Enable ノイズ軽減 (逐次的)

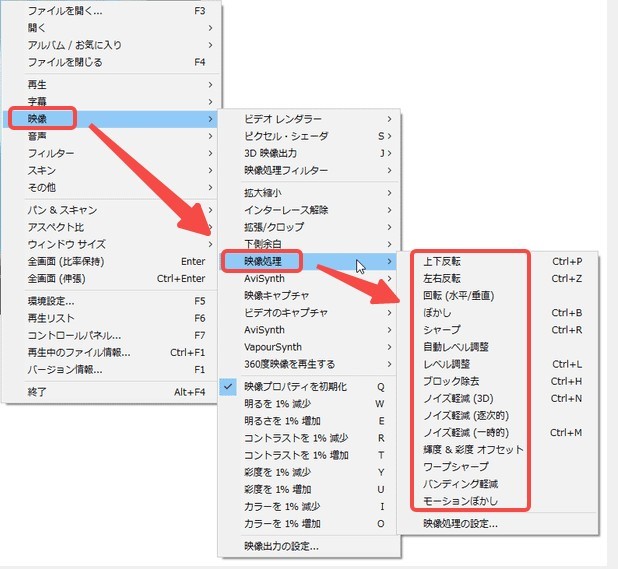tap(498, 416)
